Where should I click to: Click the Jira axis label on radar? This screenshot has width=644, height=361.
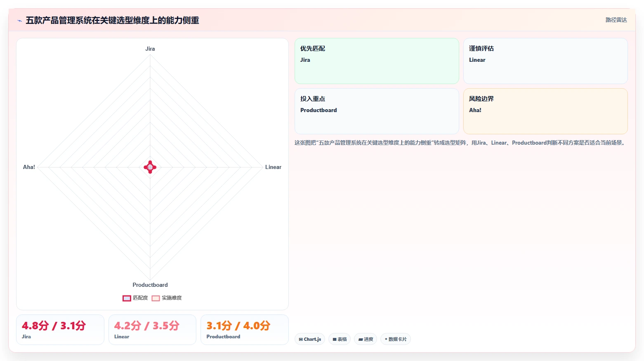(150, 49)
